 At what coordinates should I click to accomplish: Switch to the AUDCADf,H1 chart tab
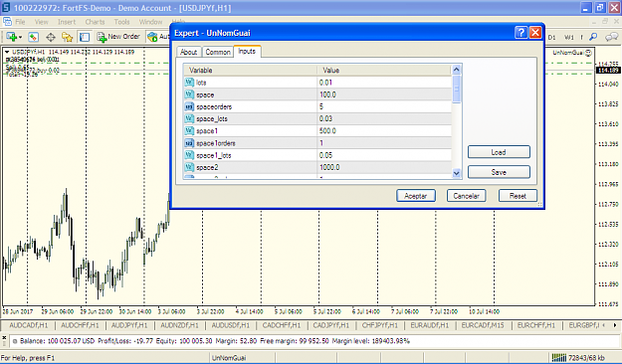click(29, 325)
